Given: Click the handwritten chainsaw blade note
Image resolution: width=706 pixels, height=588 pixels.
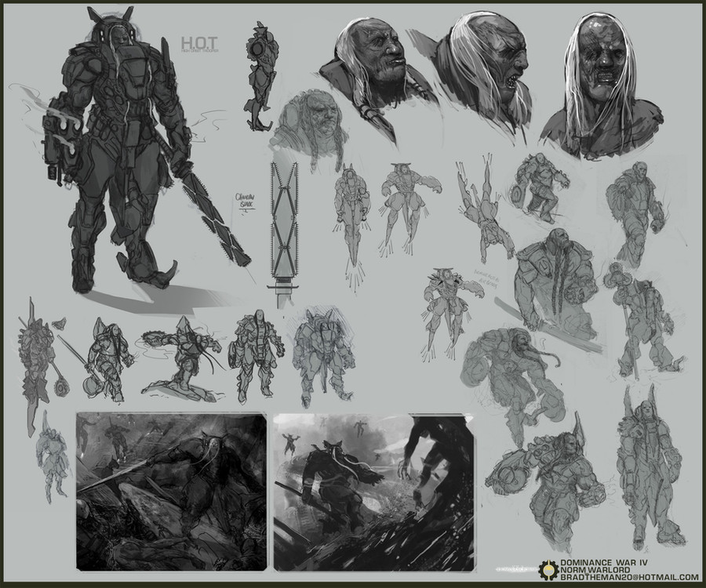Looking at the screenshot, I should tap(246, 201).
